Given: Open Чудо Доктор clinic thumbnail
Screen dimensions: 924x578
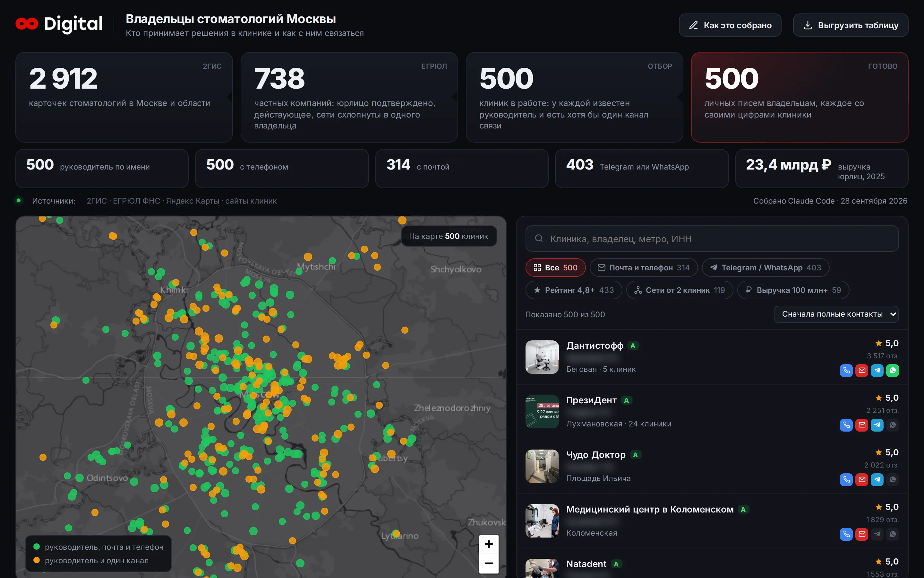Looking at the screenshot, I should [542, 466].
